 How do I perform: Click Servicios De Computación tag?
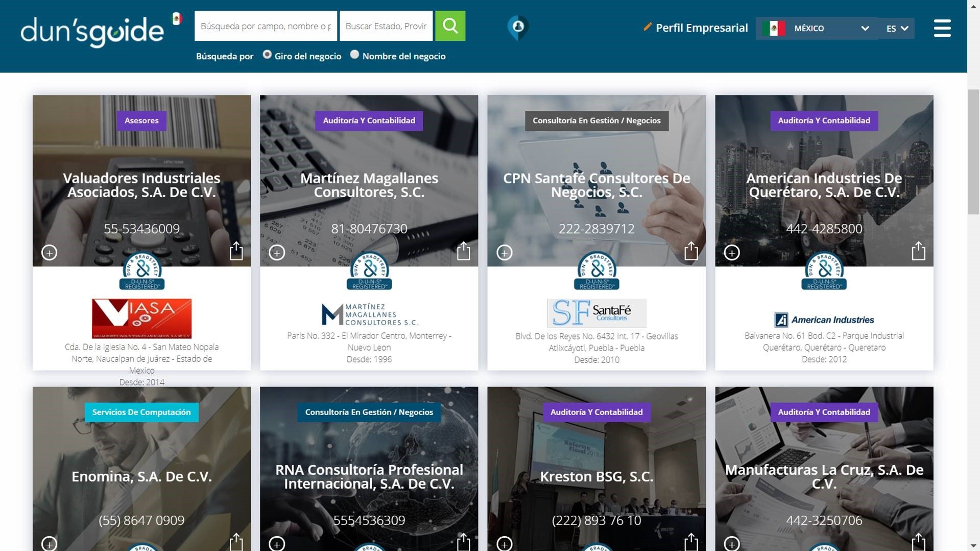click(141, 412)
